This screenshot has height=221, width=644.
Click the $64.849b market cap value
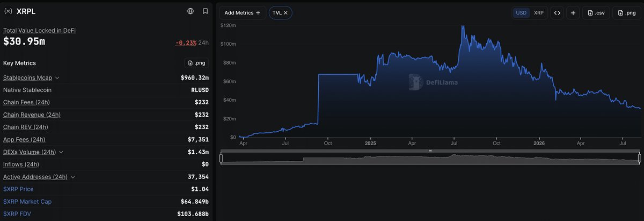[x=195, y=201]
